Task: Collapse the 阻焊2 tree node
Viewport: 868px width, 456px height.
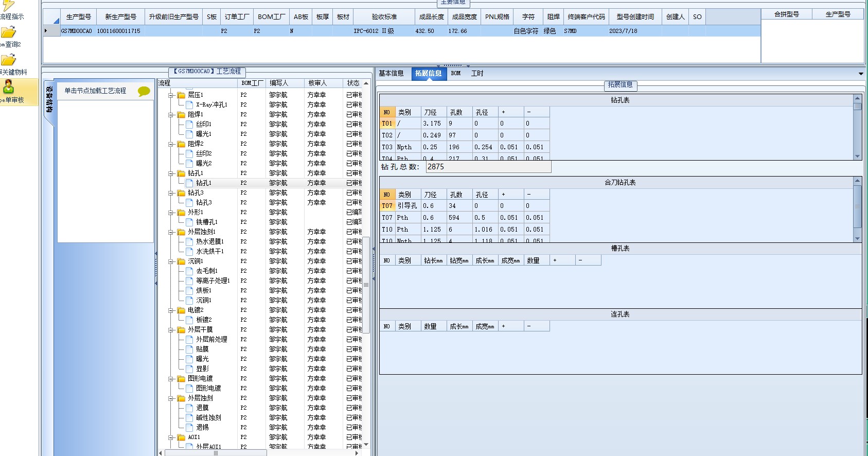Action: 170,144
